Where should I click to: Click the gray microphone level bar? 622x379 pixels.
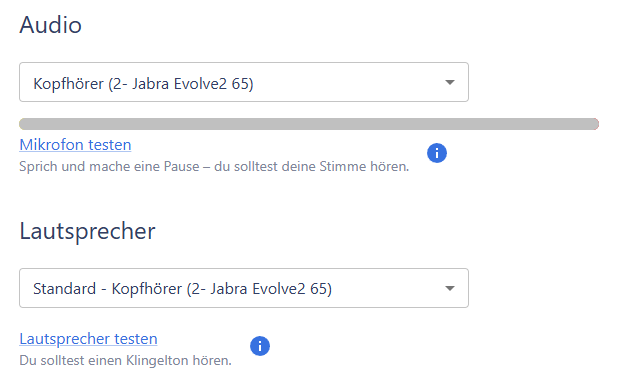pyautogui.click(x=309, y=124)
